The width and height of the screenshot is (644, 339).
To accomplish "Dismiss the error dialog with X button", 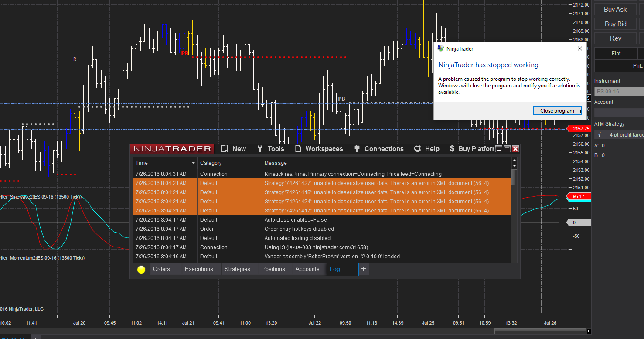I will tap(580, 49).
